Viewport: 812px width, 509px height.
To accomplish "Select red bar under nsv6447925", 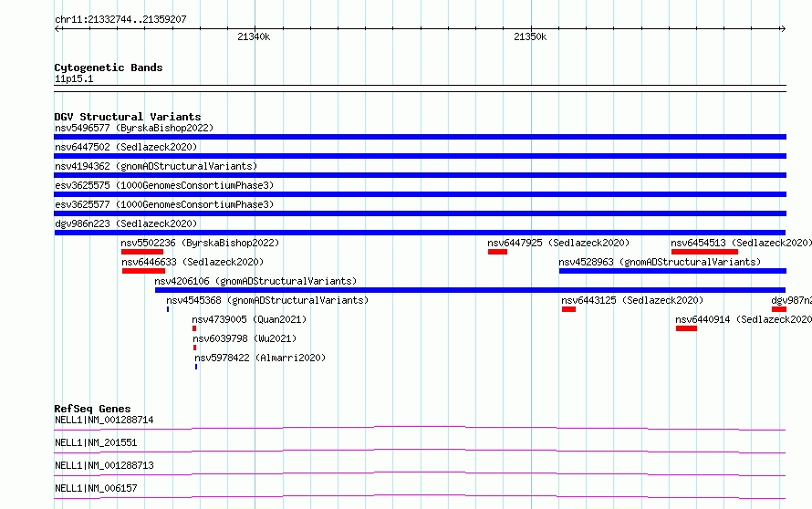I will coord(497,252).
